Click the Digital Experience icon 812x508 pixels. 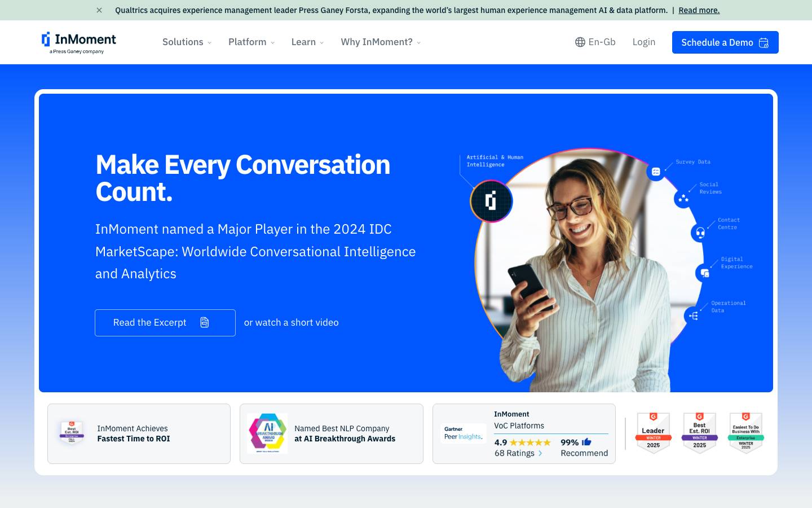[x=704, y=273]
